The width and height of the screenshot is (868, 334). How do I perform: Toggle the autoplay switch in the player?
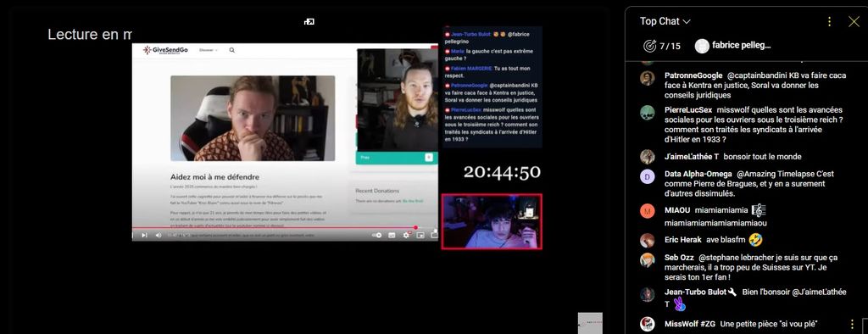pos(376,236)
